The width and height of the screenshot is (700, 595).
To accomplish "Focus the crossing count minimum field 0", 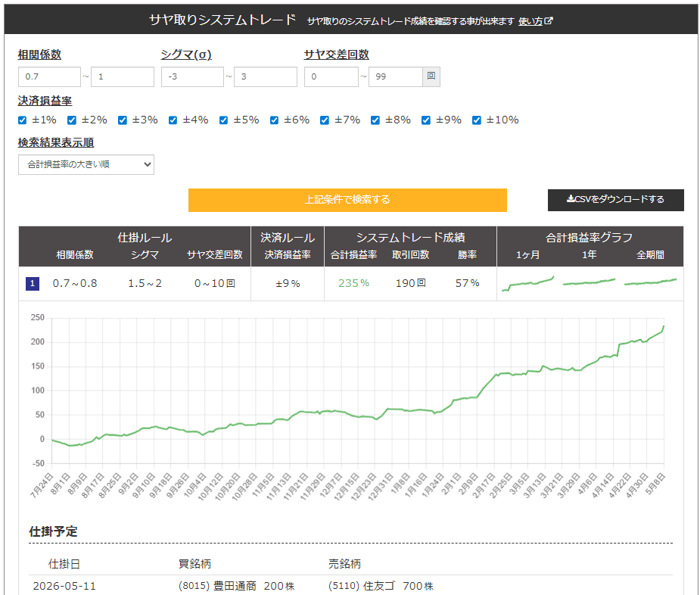I will click(331, 76).
